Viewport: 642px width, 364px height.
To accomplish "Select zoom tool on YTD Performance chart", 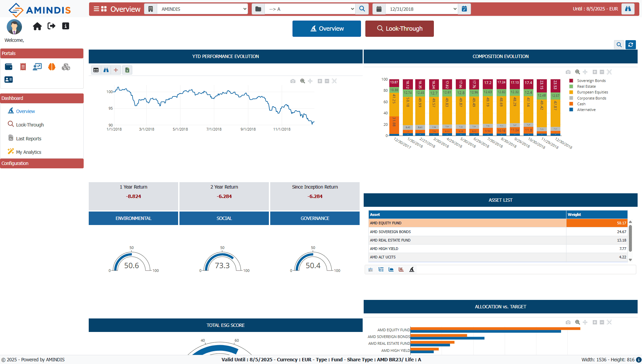I will tap(303, 81).
